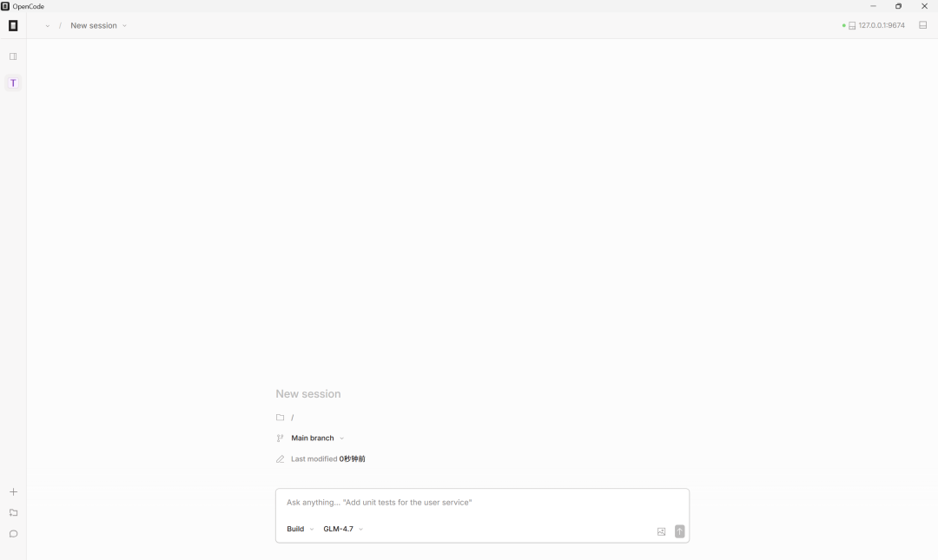Toggle the terminal panel icon at top right

[x=922, y=25]
